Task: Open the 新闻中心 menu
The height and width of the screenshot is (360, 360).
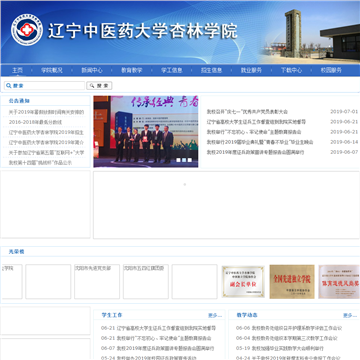Action: 92,70
